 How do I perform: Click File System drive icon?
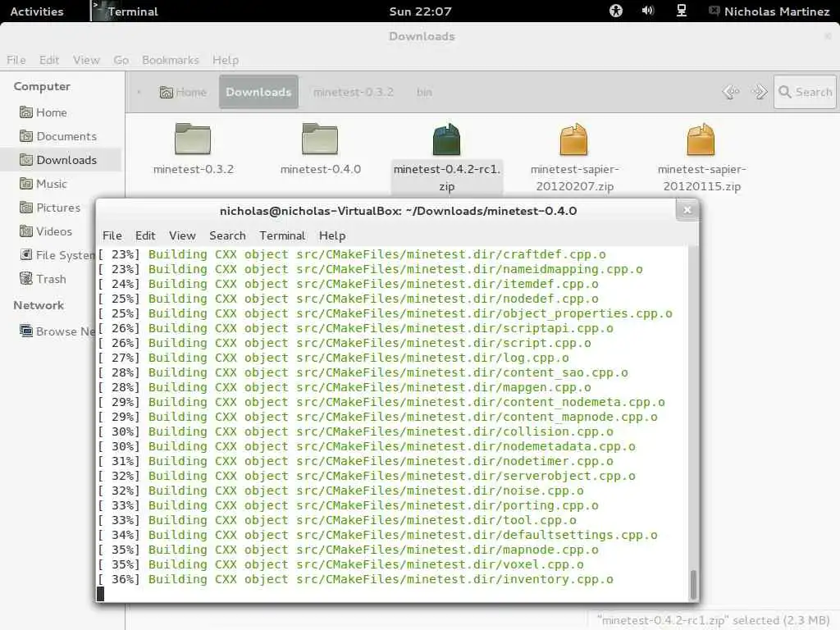point(25,254)
